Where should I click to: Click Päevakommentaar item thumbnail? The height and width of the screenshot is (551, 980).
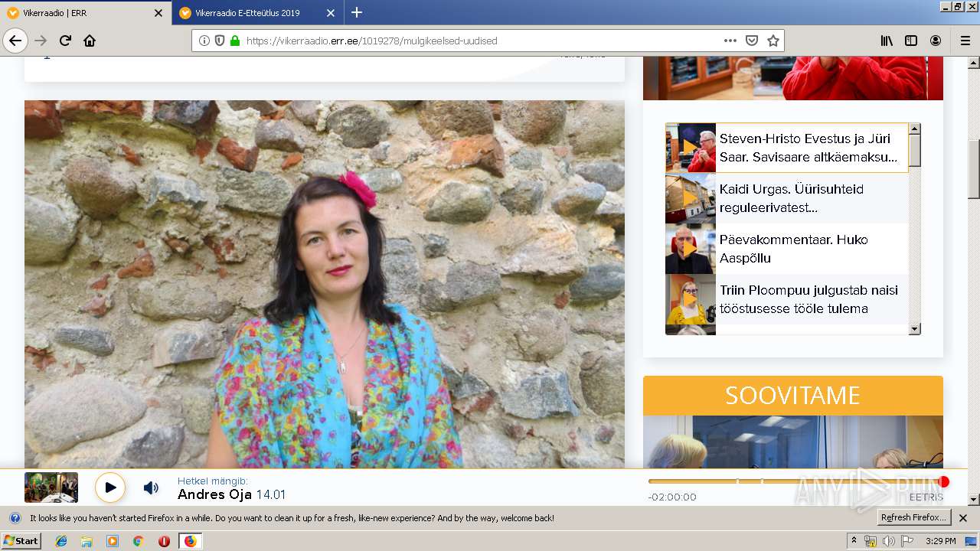click(691, 249)
